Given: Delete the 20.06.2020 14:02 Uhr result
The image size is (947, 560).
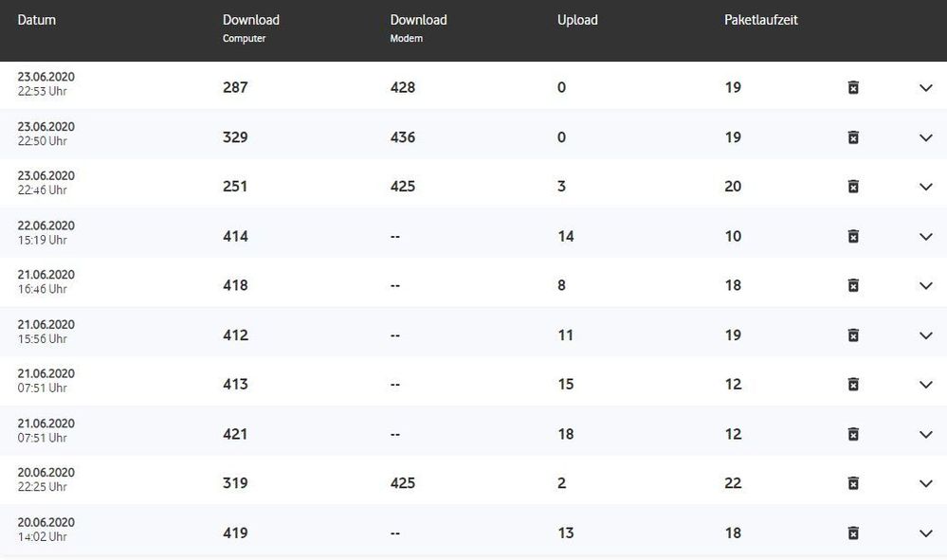Looking at the screenshot, I should [x=853, y=533].
